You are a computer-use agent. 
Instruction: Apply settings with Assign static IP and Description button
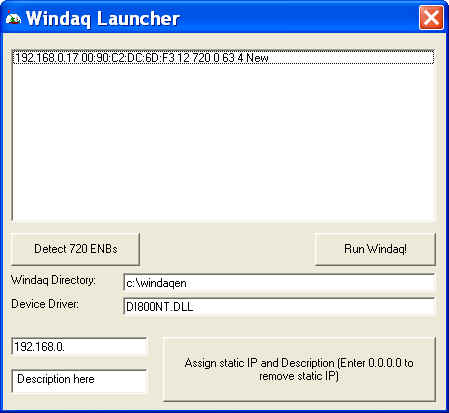coord(299,369)
